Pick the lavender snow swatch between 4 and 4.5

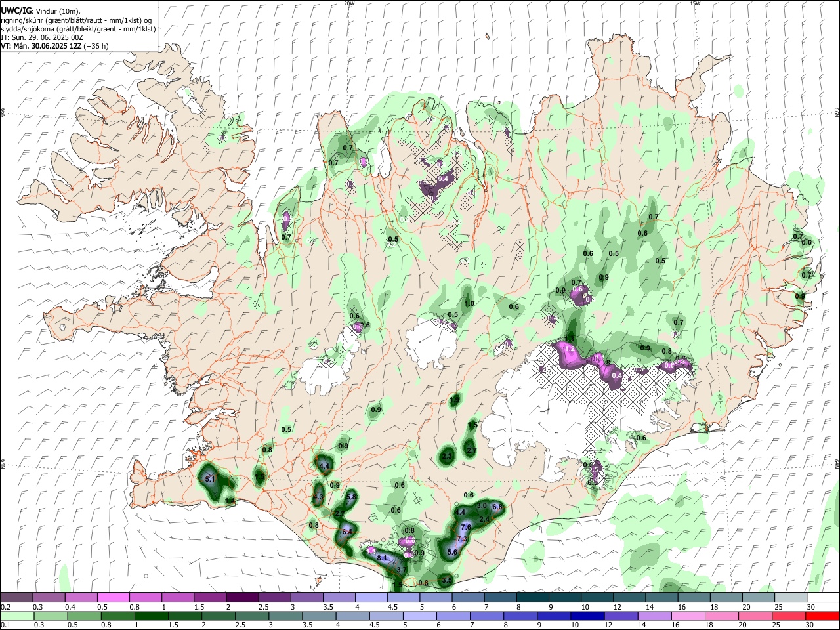tap(371, 597)
